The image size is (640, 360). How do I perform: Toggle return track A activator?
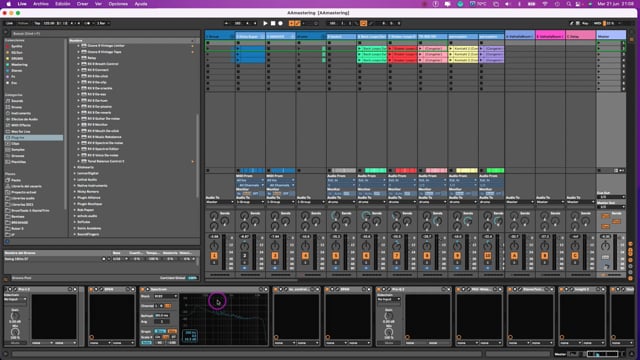point(514,256)
